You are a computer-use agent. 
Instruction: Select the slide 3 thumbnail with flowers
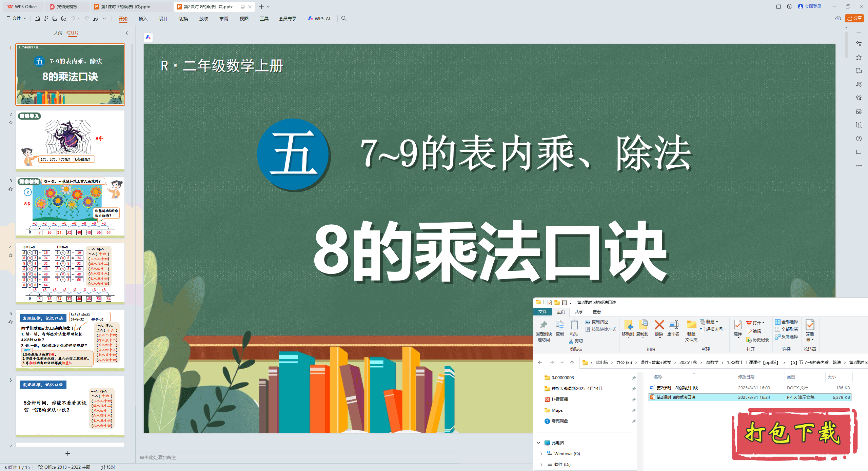pyautogui.click(x=70, y=207)
